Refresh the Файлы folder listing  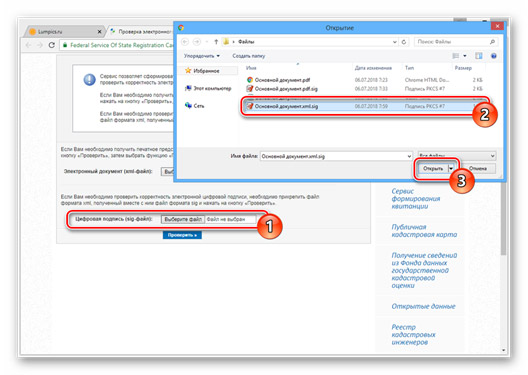pos(404,42)
